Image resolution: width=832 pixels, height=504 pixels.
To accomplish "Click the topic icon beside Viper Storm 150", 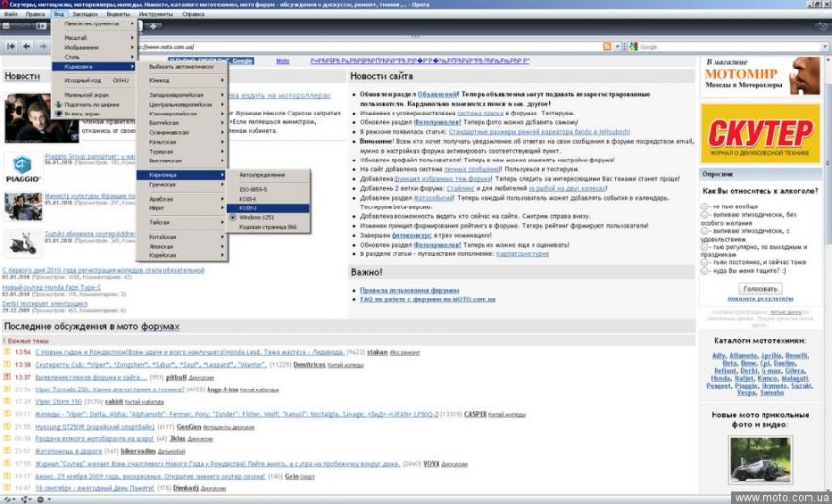I will click(x=7, y=401).
